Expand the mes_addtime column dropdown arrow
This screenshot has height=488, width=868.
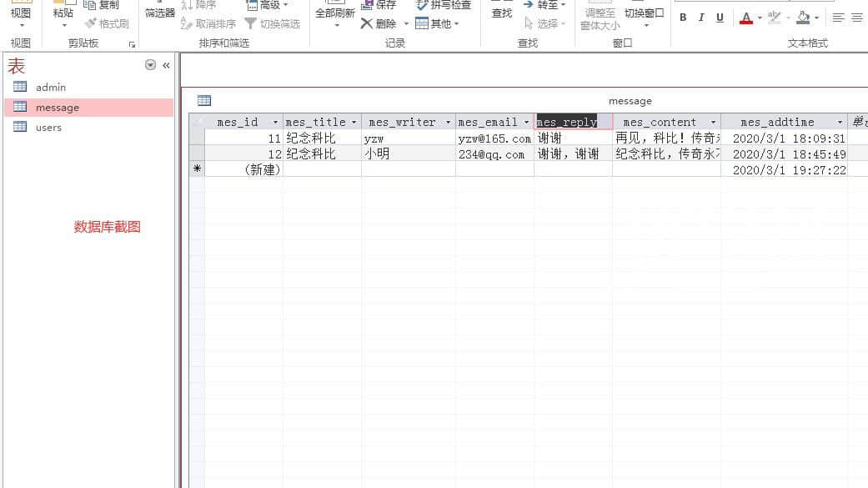click(x=840, y=123)
